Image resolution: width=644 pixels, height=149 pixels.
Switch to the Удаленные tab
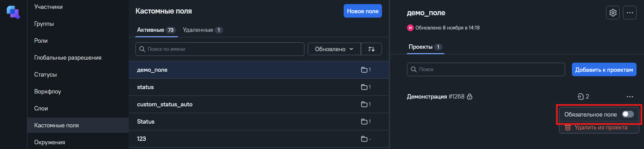tap(202, 30)
